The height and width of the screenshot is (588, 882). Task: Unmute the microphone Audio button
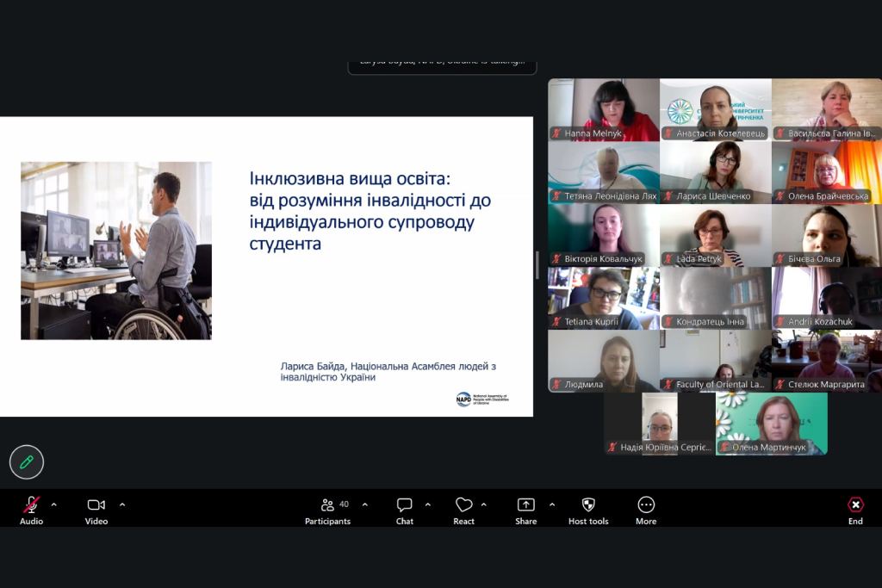point(32,511)
